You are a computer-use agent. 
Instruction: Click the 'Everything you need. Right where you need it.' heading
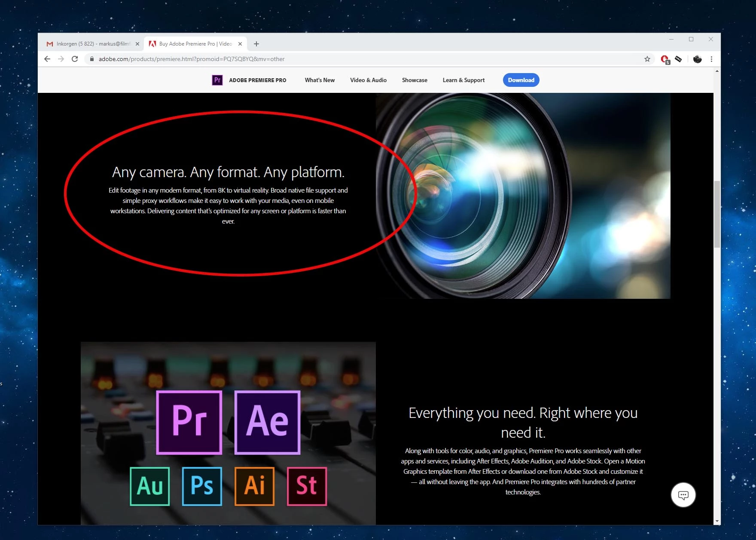point(523,422)
